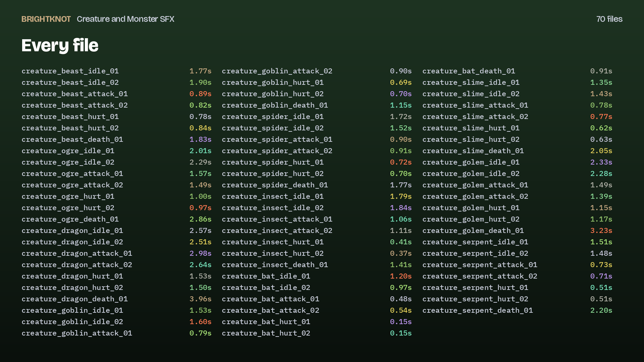This screenshot has height=362, width=644.
Task: Select creature_golem_death_01 file name
Action: point(473,231)
